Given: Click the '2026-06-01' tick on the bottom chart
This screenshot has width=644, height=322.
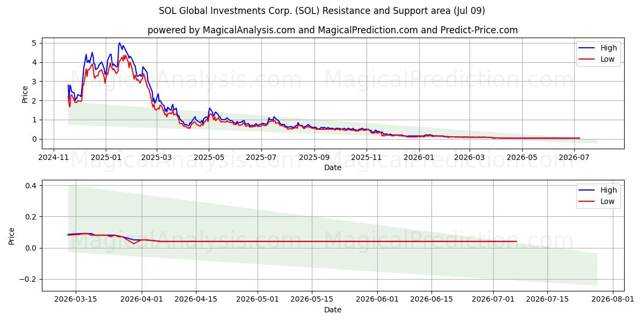Looking at the screenshot, I should (378, 300).
